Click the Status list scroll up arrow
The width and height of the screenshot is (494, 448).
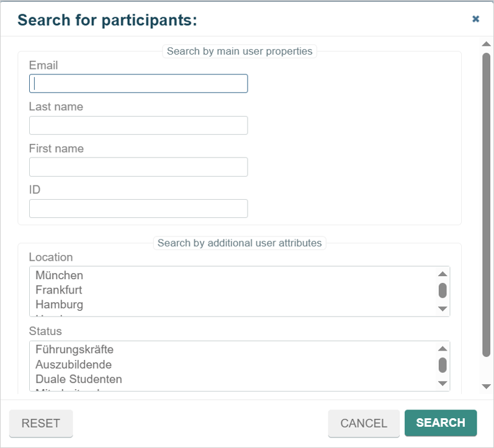(x=442, y=349)
